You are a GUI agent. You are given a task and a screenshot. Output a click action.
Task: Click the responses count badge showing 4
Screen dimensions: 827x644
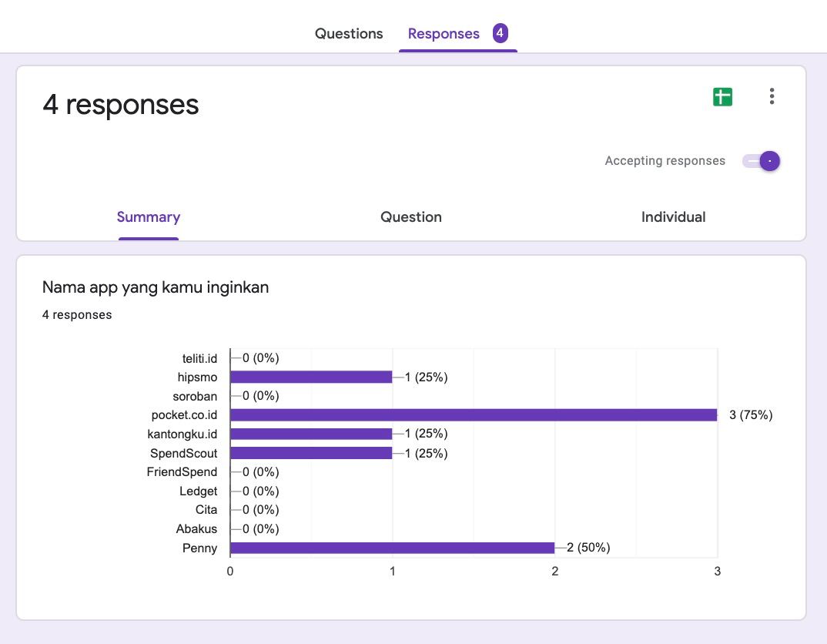coord(500,33)
